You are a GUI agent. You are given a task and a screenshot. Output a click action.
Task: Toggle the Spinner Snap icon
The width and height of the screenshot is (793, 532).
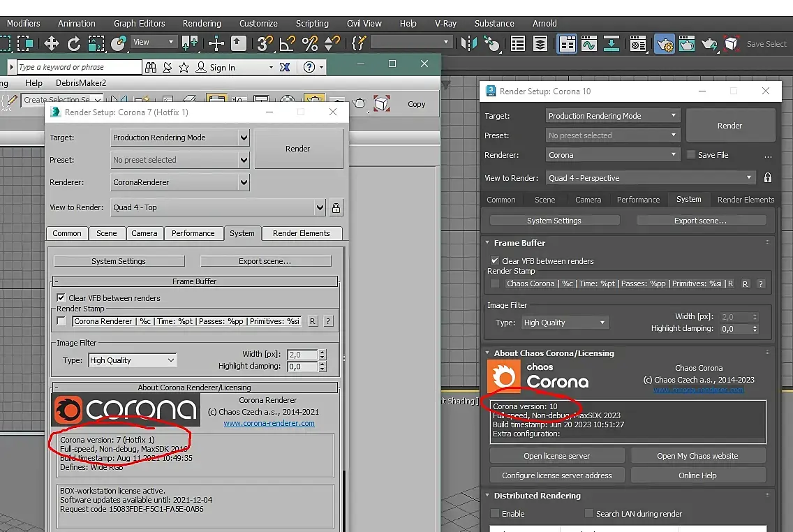click(x=332, y=43)
